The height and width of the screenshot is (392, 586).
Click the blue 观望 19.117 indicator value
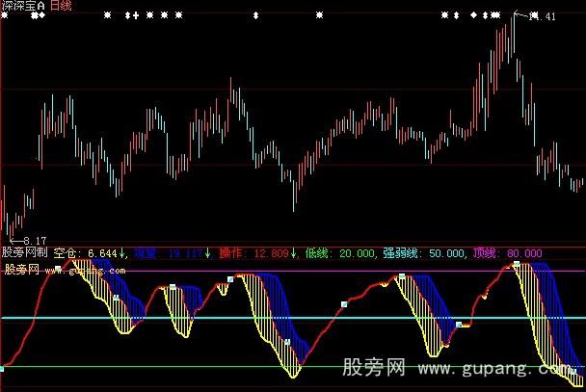[166, 253]
